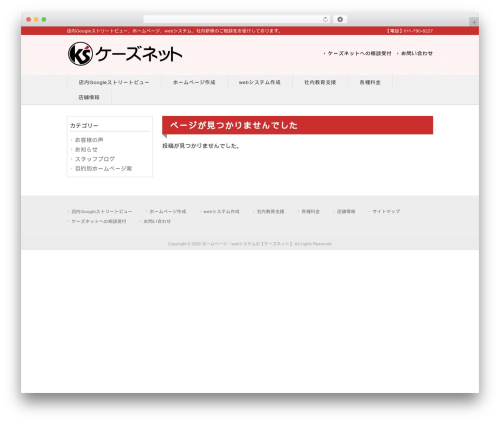Click the footer webシステム作成 link
This screenshot has width=500, height=423.
221,211
